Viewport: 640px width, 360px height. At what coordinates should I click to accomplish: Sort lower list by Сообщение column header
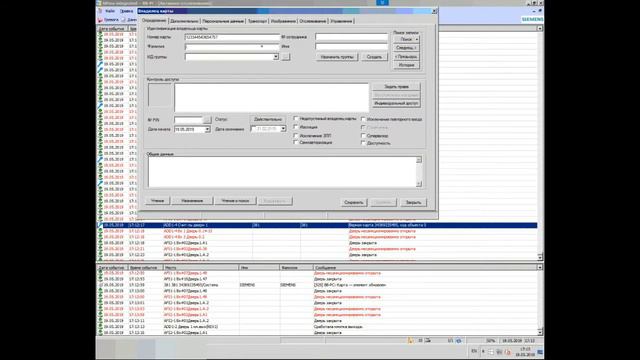[424, 268]
